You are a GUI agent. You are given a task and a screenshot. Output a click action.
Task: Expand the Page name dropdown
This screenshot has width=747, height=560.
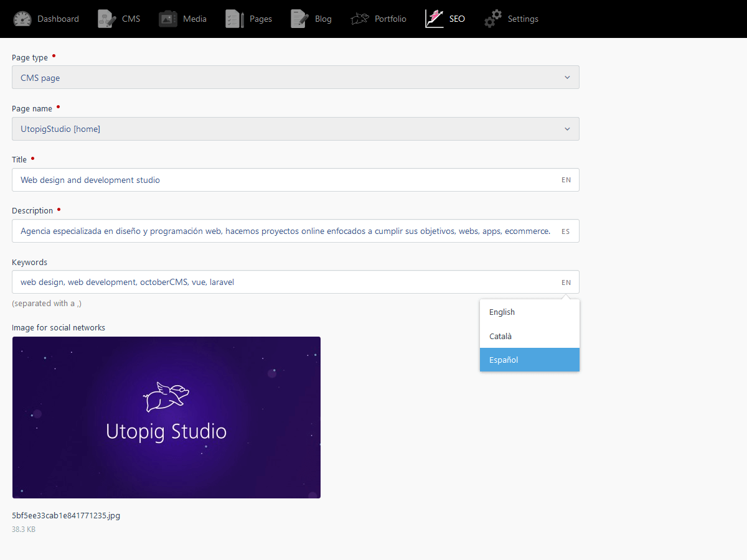pos(296,129)
